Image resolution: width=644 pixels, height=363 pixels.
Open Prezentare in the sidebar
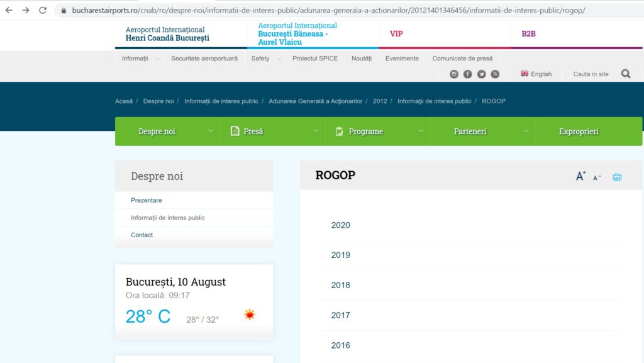point(146,201)
